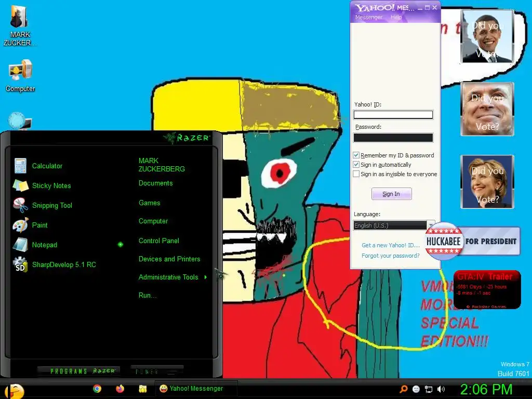The width and height of the screenshot is (532, 399).
Task: Open the GTA:IV Trailer countdown gadget
Action: coord(487,290)
